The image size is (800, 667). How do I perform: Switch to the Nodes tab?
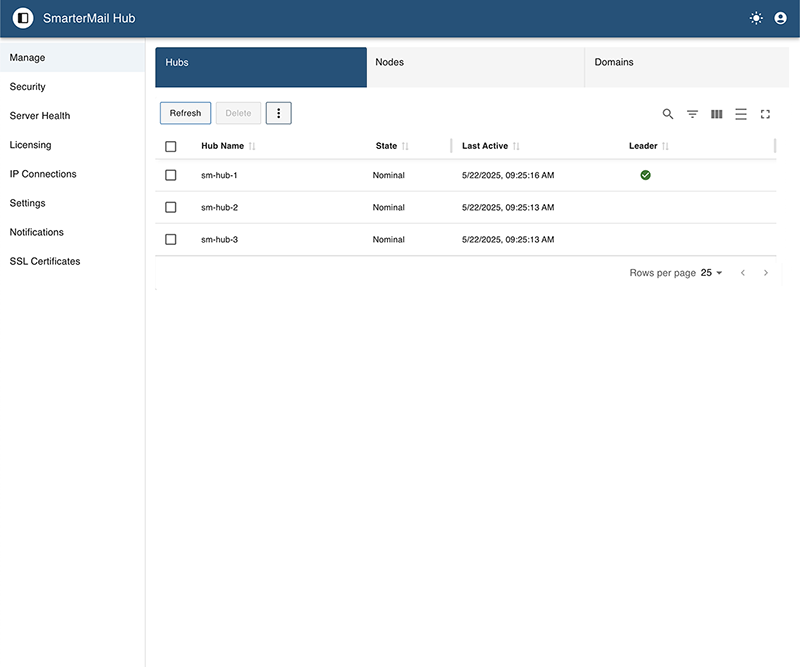click(x=476, y=67)
